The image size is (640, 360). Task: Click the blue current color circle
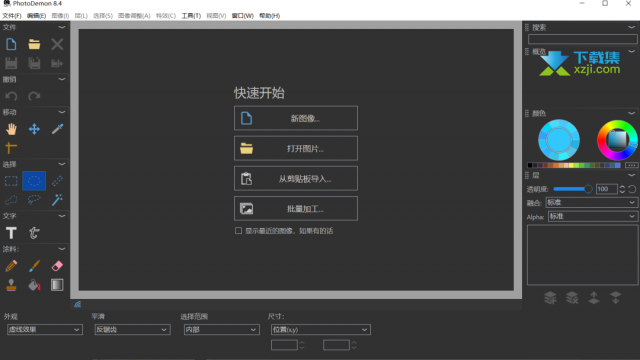559,140
